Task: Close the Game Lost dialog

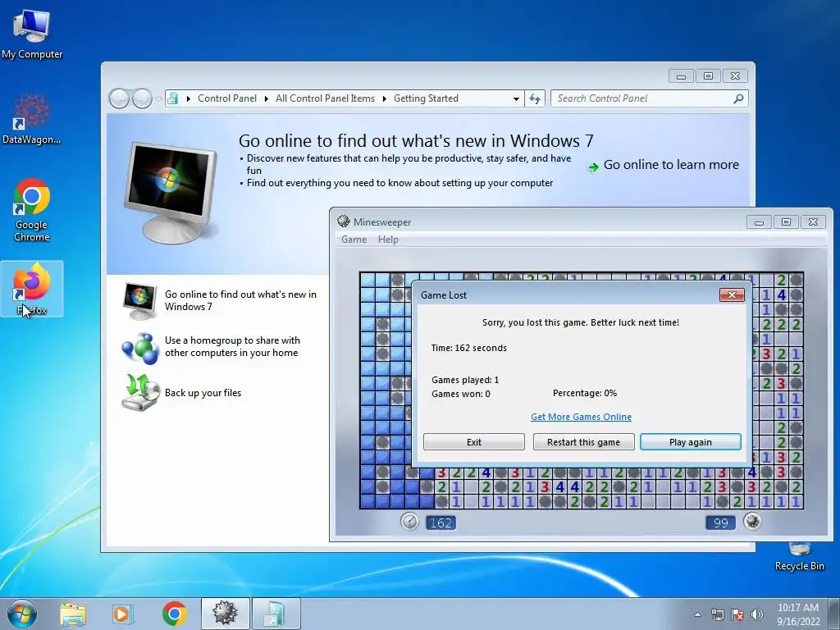Action: (x=732, y=294)
